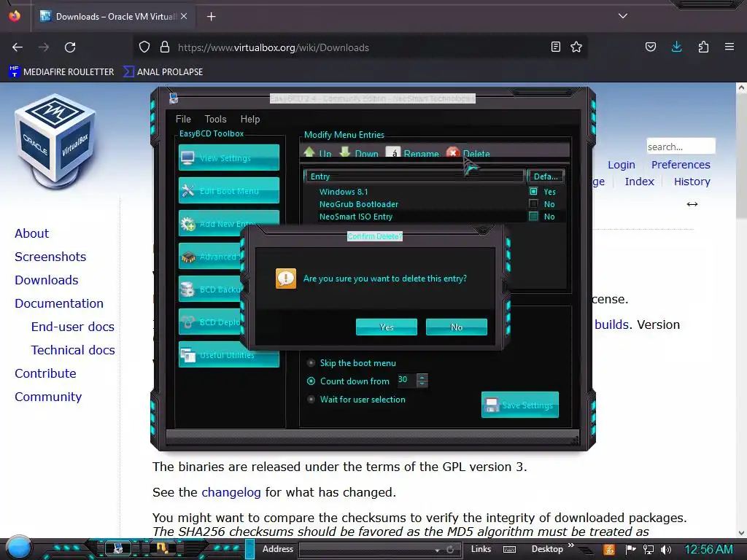Open the tracking protection shield icon
The width and height of the screenshot is (747, 560).
pyautogui.click(x=144, y=47)
